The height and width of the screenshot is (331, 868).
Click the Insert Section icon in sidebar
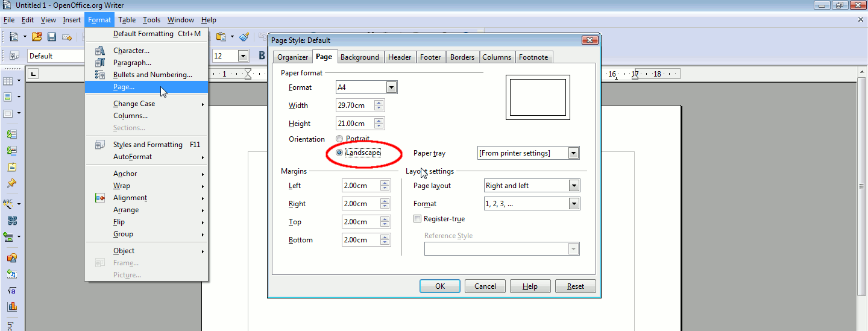tap(8, 96)
